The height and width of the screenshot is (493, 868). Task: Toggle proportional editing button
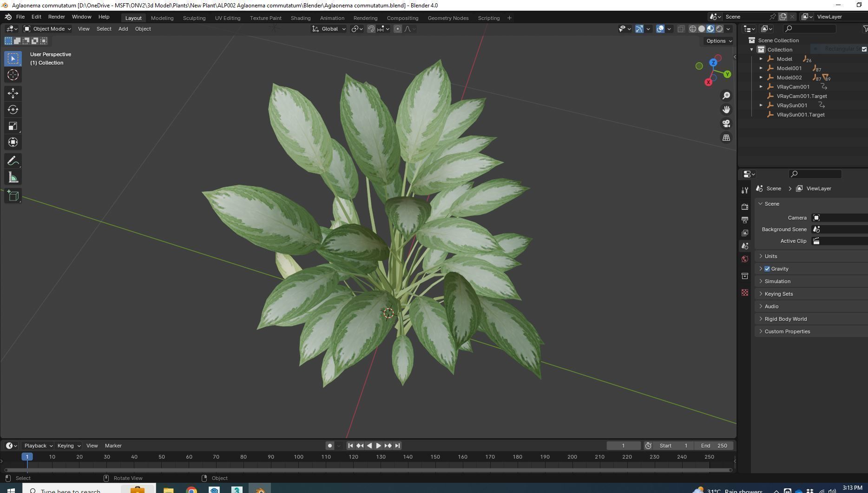tap(398, 29)
